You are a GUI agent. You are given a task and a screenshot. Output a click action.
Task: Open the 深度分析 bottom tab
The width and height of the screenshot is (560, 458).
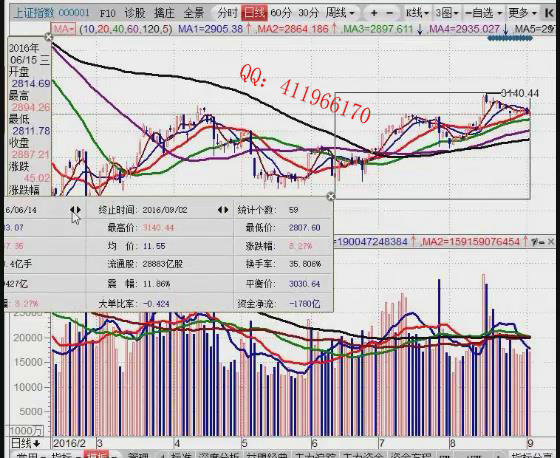[x=219, y=455]
